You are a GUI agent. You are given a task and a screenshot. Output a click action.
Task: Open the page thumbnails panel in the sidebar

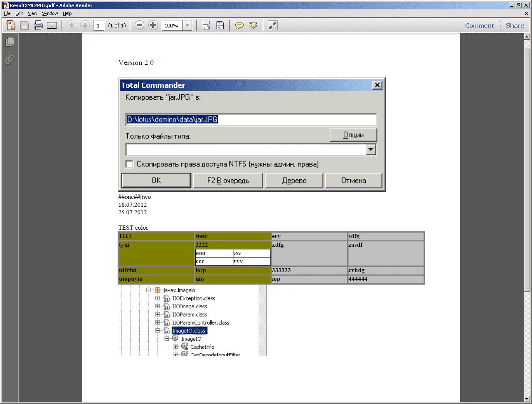(10, 42)
